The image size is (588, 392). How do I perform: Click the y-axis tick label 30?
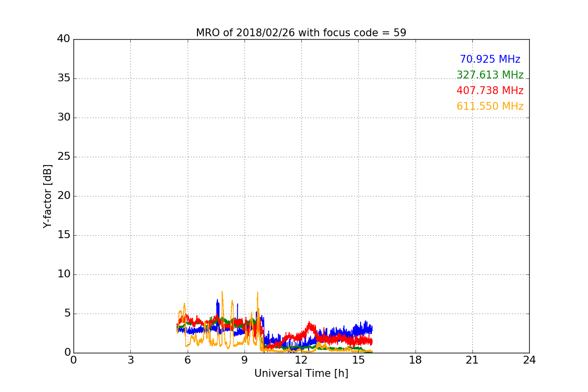coord(63,118)
